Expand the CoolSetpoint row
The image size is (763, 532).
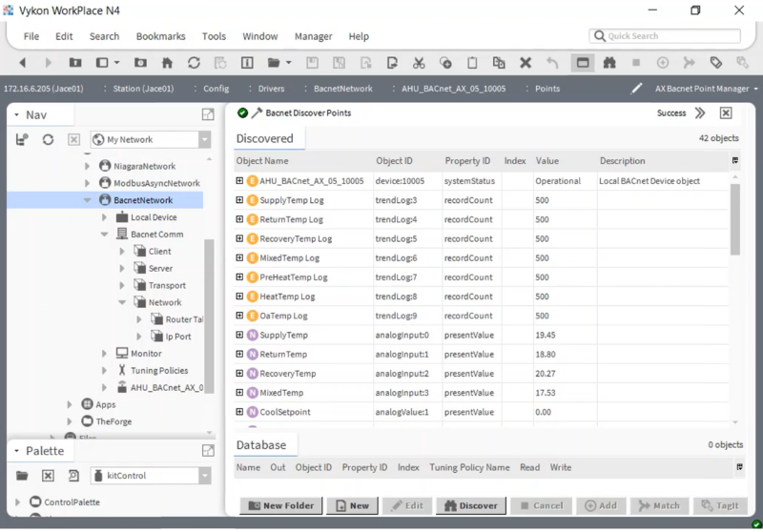tap(239, 412)
